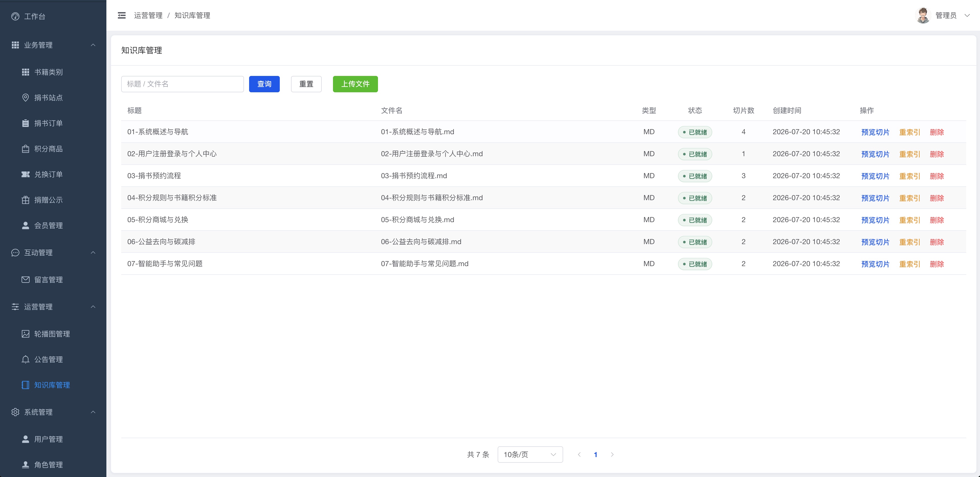Open 书籍类别 menu item
The image size is (980, 477).
[x=53, y=72]
